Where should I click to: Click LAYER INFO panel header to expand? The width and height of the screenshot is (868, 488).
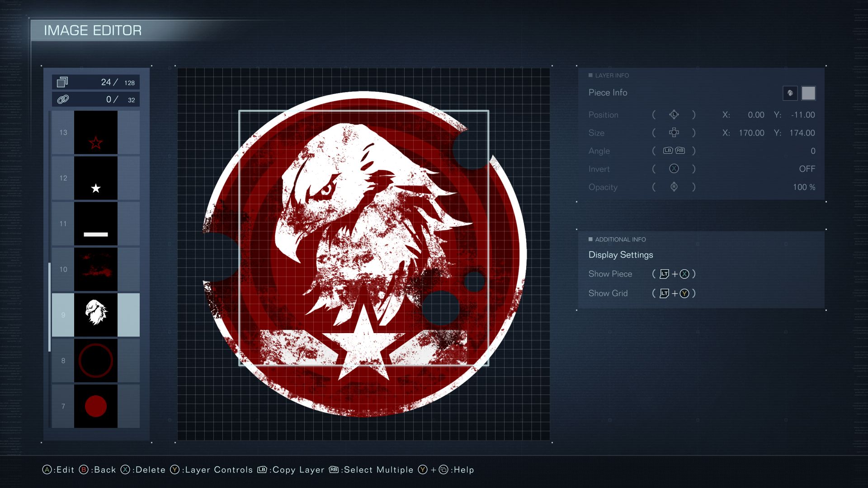[x=611, y=74]
